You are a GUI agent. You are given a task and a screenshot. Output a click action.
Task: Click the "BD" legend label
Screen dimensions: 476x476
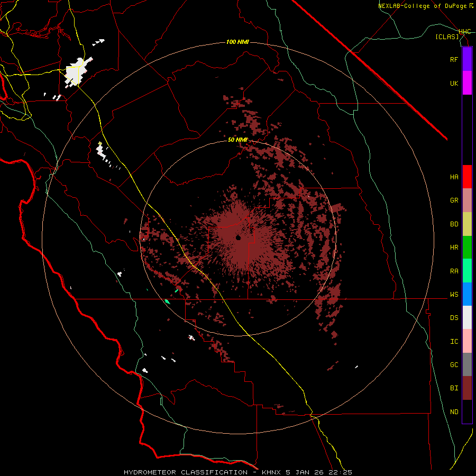point(454,224)
